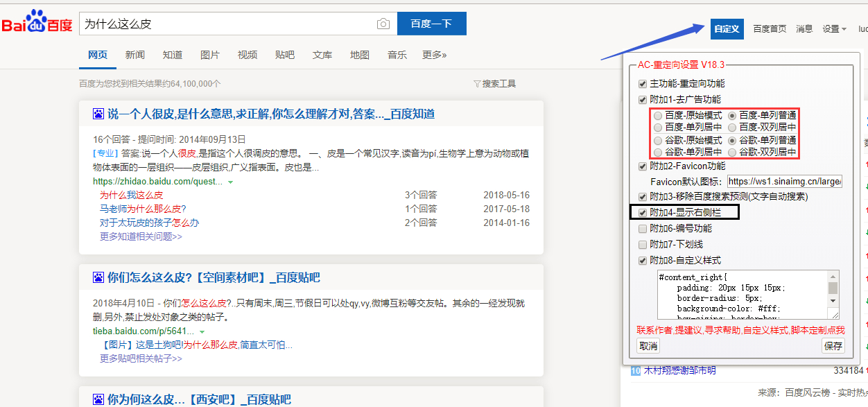Open 更多贴吧相关帖子>> link
The image size is (868, 407).
pos(141,358)
